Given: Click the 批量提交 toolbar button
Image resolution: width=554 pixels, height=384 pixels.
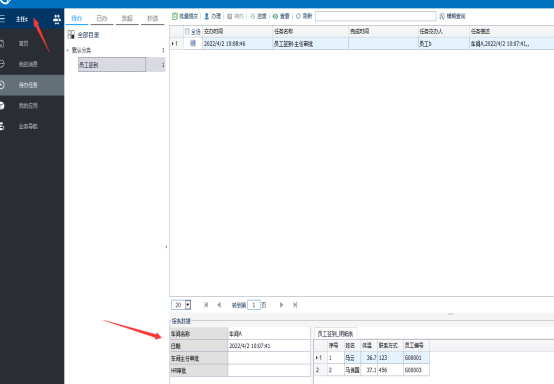Looking at the screenshot, I should [185, 16].
